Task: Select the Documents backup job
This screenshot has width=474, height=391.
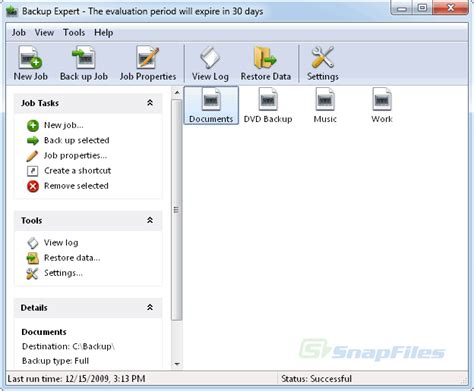Action: [x=211, y=105]
